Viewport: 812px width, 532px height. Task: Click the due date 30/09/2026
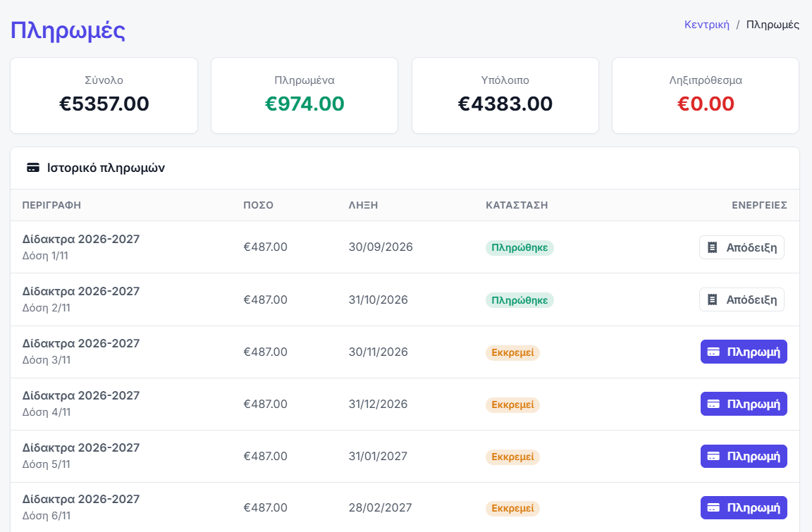[x=381, y=247]
